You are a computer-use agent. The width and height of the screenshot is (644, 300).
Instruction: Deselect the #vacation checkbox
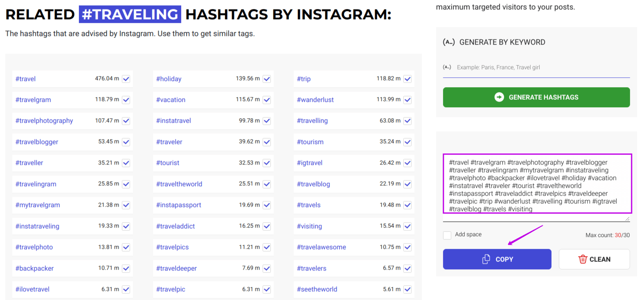coord(267,99)
